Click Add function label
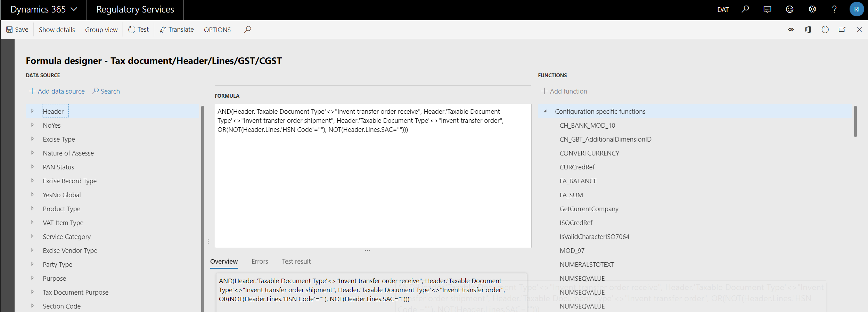 click(x=568, y=91)
